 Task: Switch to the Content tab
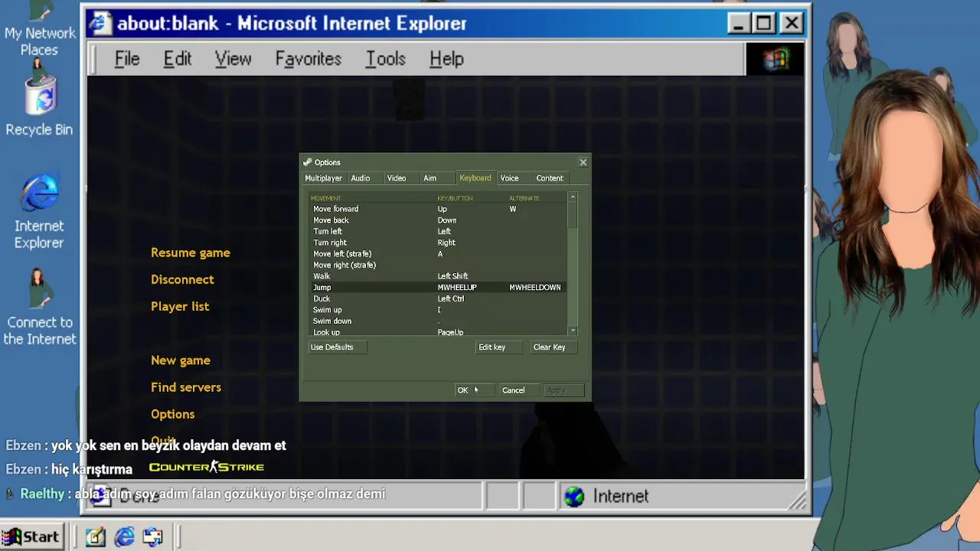(550, 178)
